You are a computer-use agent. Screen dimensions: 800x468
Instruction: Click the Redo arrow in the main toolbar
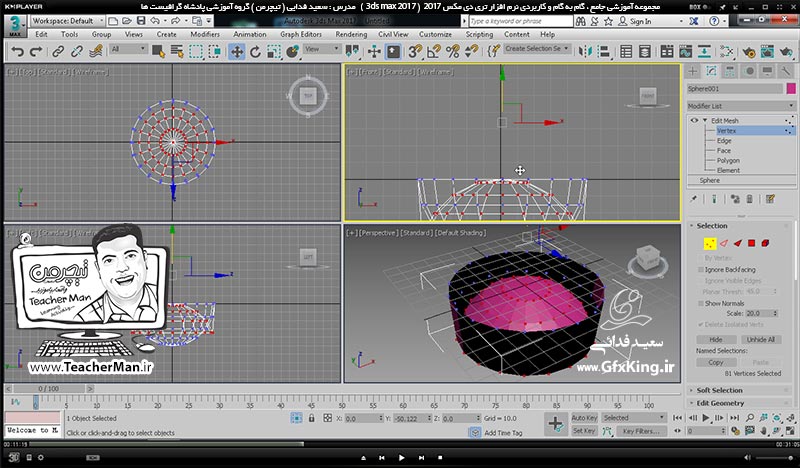pos(36,52)
